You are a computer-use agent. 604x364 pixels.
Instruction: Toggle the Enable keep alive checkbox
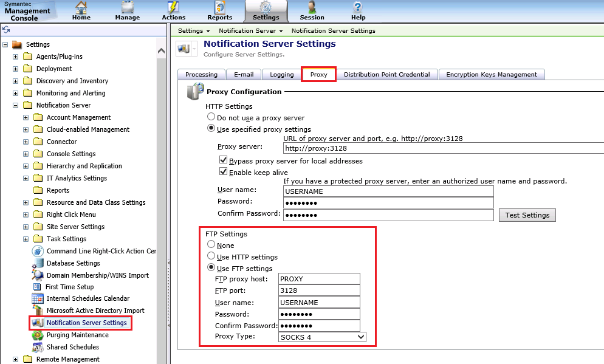[x=223, y=173]
